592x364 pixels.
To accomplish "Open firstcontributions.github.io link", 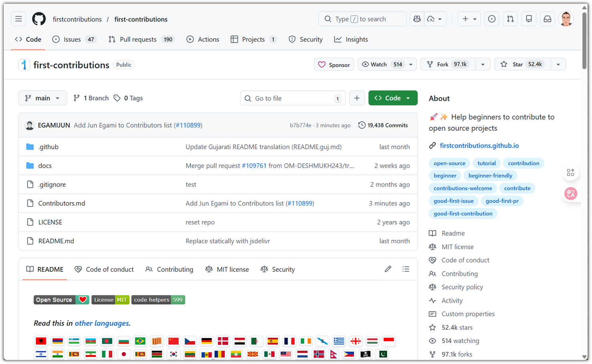I will coord(479,146).
